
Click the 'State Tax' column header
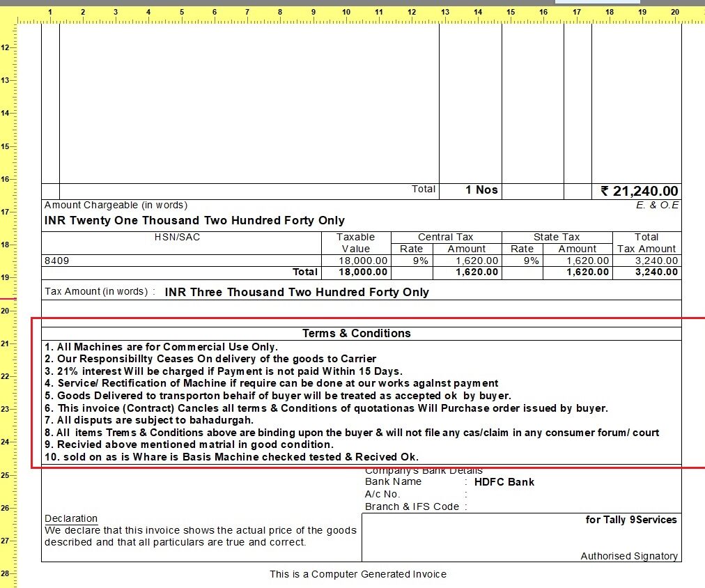tap(557, 237)
